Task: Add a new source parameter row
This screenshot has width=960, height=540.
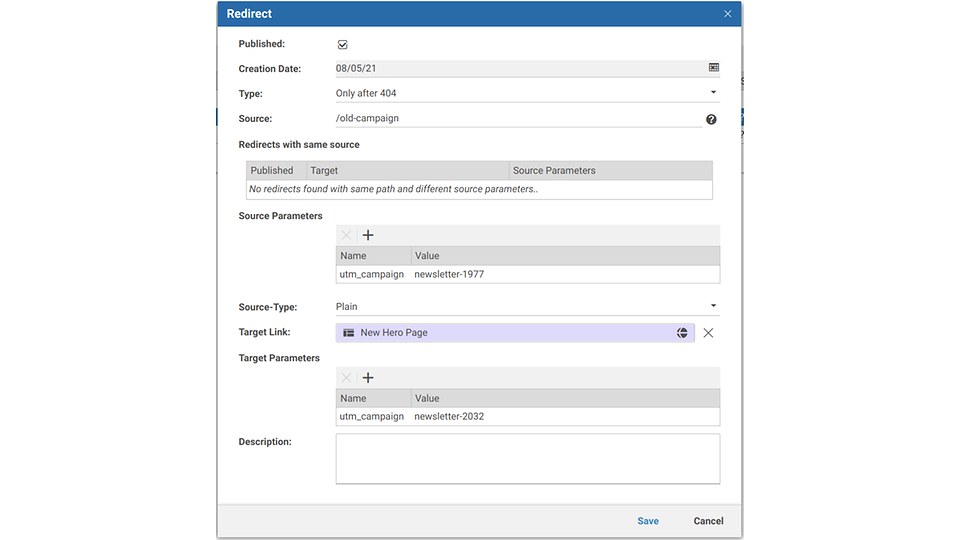Action: click(368, 235)
